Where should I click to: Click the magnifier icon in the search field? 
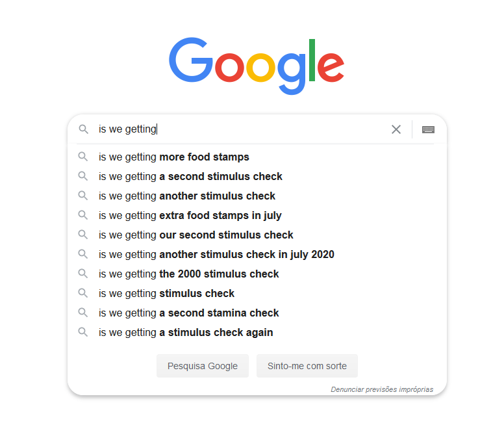[x=83, y=129]
